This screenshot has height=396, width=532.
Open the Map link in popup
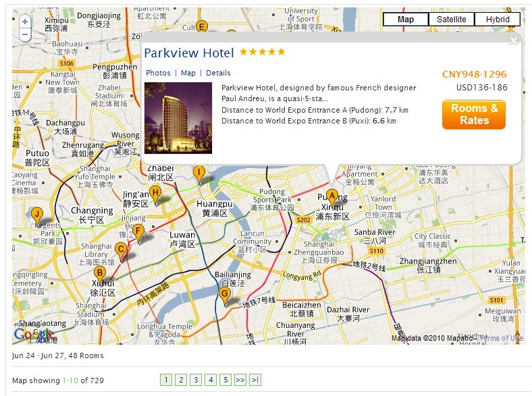[x=188, y=73]
